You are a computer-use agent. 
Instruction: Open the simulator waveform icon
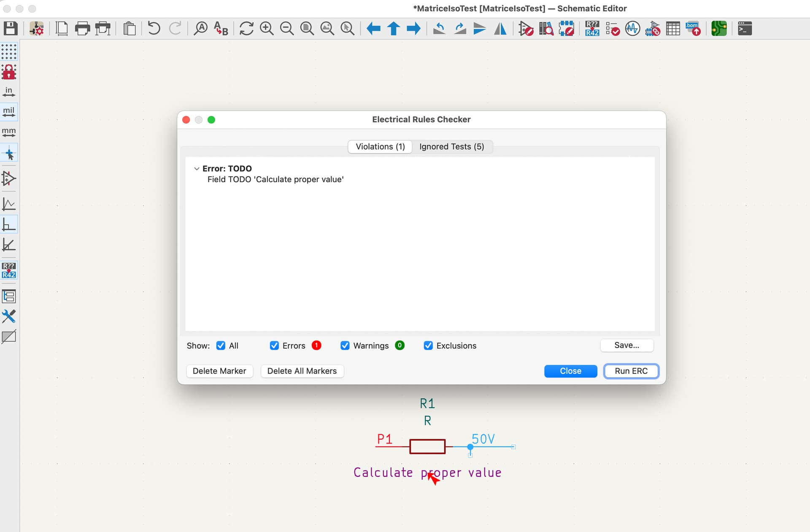coord(632,29)
